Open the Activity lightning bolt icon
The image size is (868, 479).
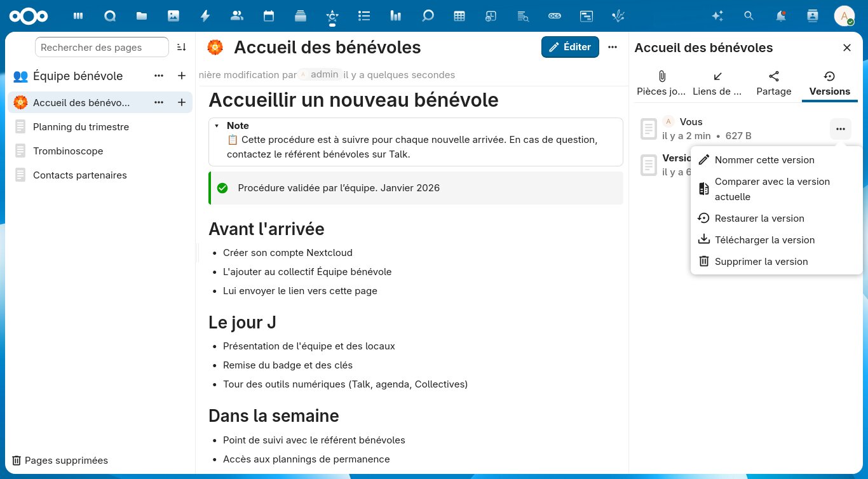pyautogui.click(x=205, y=16)
